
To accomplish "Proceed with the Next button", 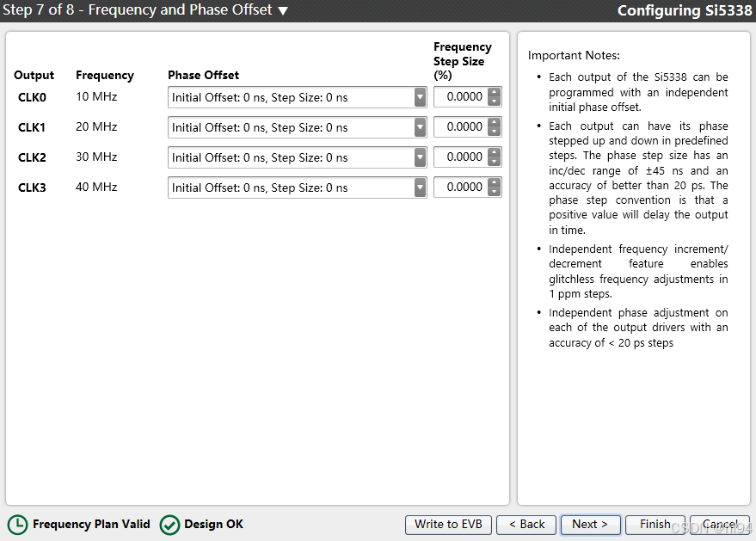I will [x=591, y=525].
